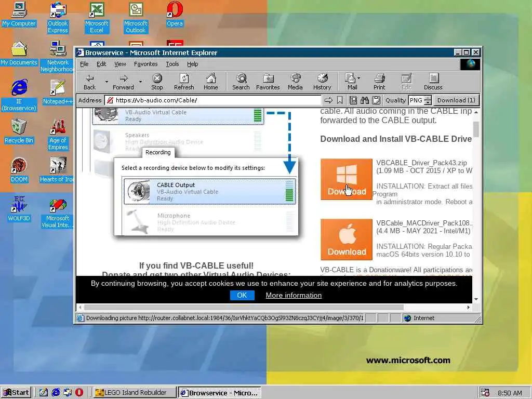Refresh the current page
Image resolution: width=532 pixels, height=399 pixels.
coord(184,82)
